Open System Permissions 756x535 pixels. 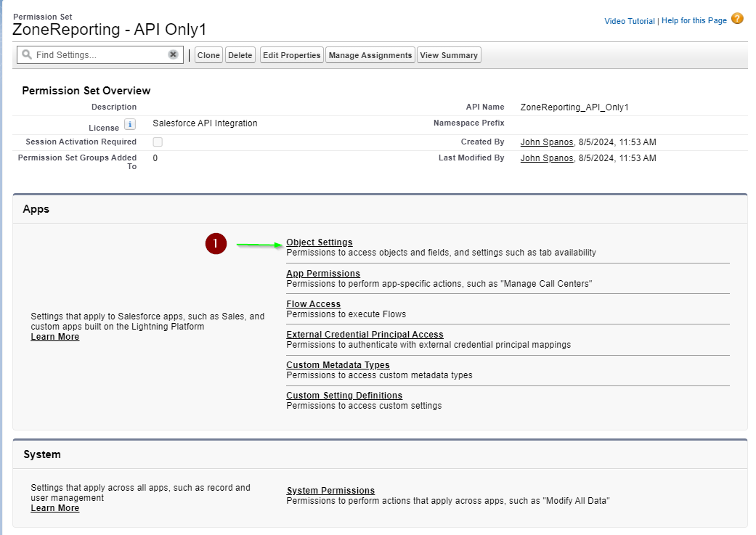pyautogui.click(x=330, y=490)
